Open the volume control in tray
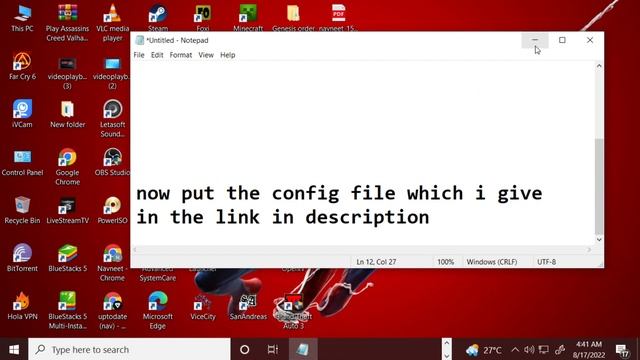The height and width of the screenshot is (360, 640). click(529, 350)
